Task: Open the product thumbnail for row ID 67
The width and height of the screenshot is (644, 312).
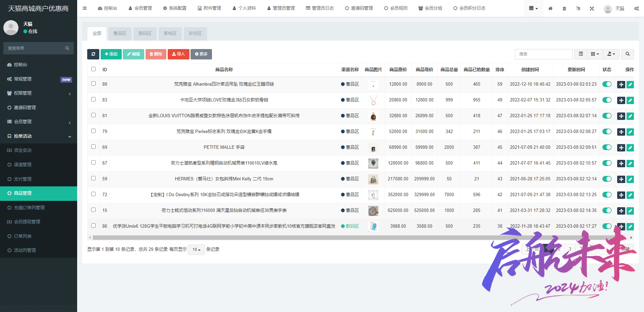Action: coord(373,163)
